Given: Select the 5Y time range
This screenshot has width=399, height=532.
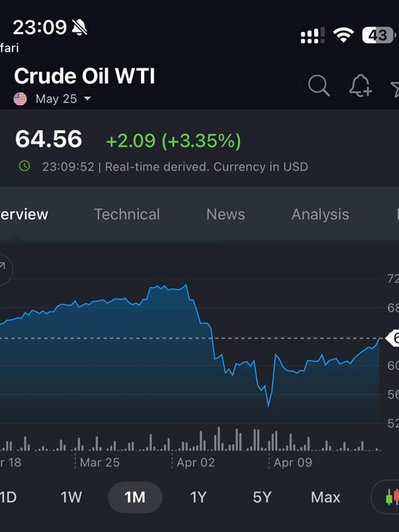Looking at the screenshot, I should (262, 497).
